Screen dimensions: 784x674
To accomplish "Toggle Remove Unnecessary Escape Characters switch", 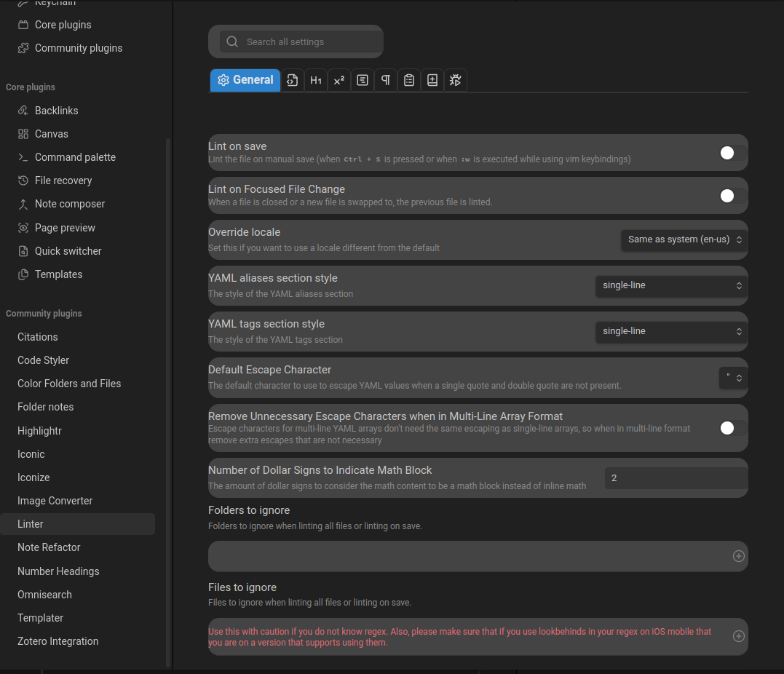I will coord(732,428).
